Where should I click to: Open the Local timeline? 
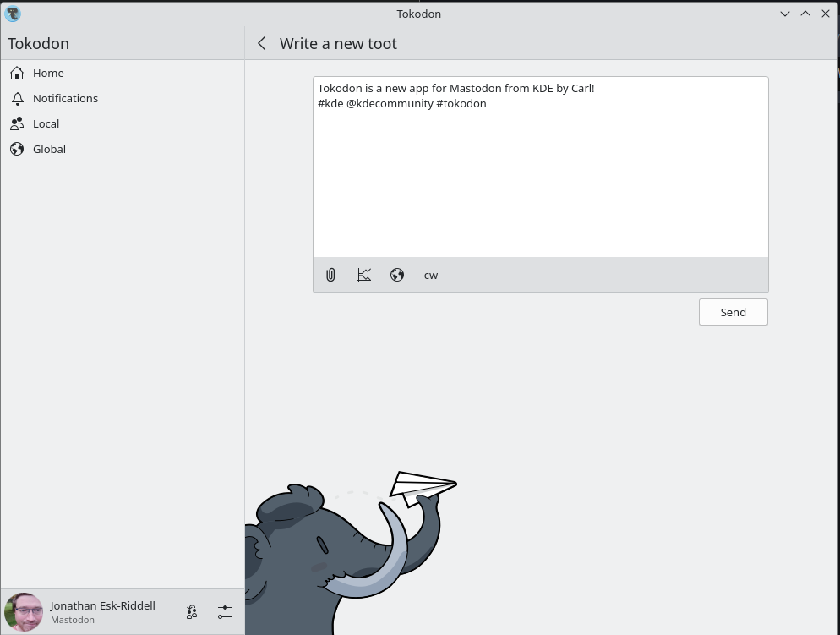(x=123, y=123)
